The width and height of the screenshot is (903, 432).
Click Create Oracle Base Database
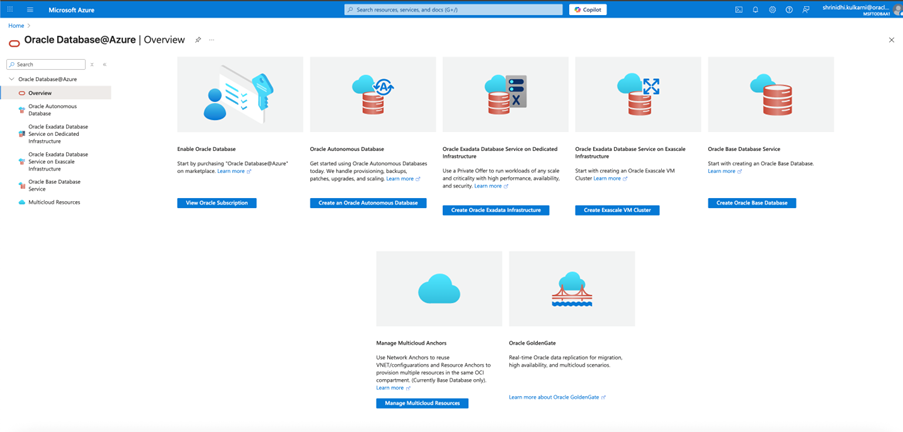[752, 203]
